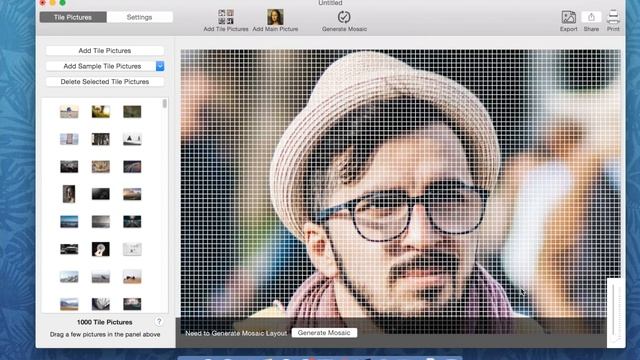
Task: Click the Add Tile Pictures toolbar icon
Action: pyautogui.click(x=226, y=17)
